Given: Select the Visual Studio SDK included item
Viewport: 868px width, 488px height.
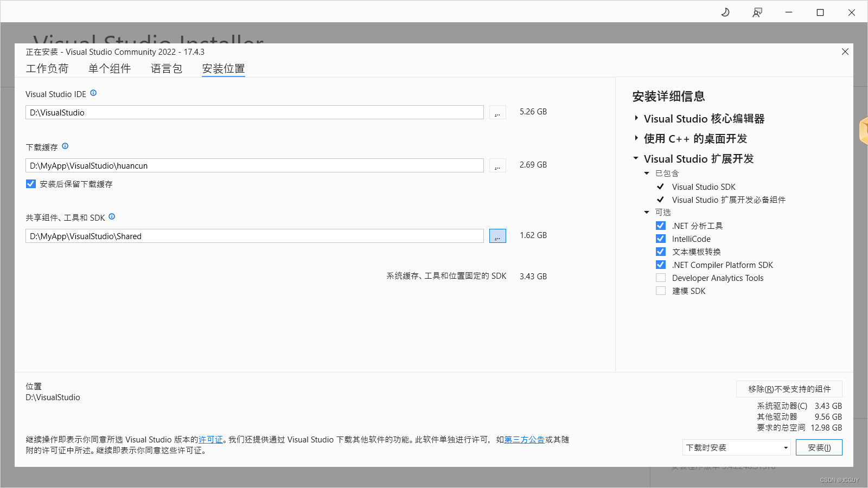Looking at the screenshot, I should 704,187.
